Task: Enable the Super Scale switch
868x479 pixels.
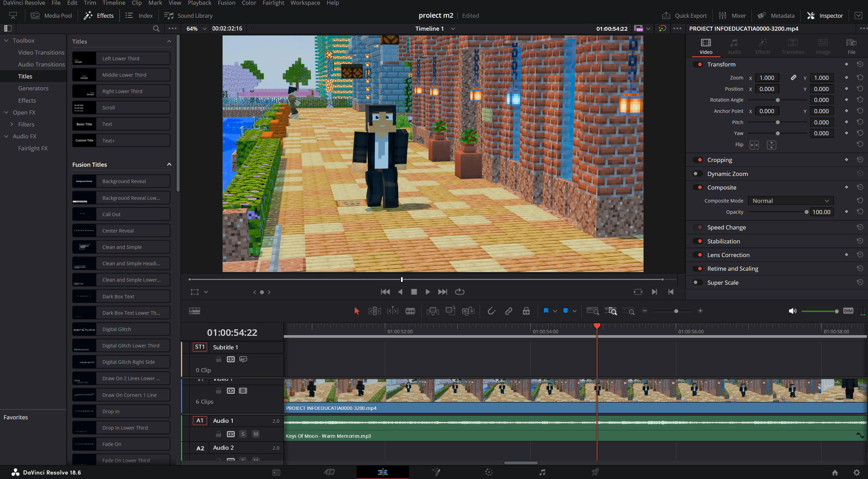Action: [x=698, y=283]
